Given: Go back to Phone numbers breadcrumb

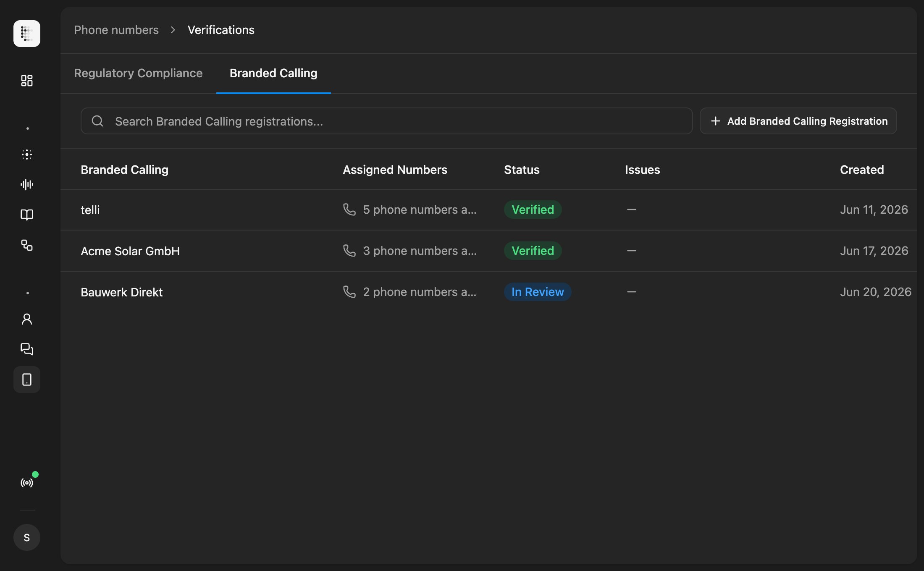Looking at the screenshot, I should 116,30.
